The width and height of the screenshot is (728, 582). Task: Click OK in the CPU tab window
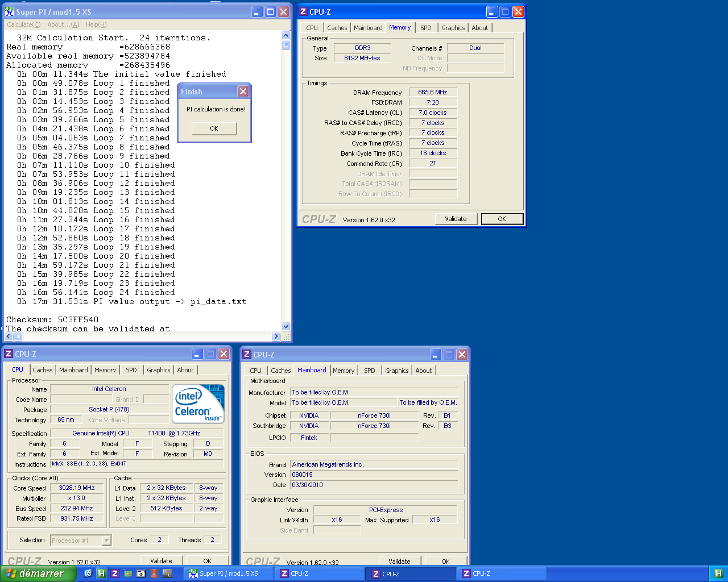[x=207, y=561]
